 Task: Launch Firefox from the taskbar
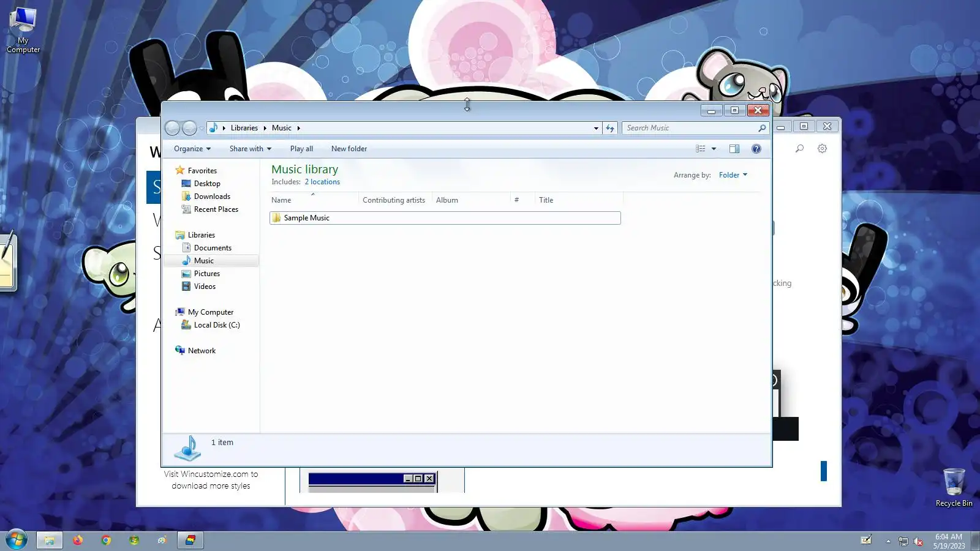click(78, 540)
